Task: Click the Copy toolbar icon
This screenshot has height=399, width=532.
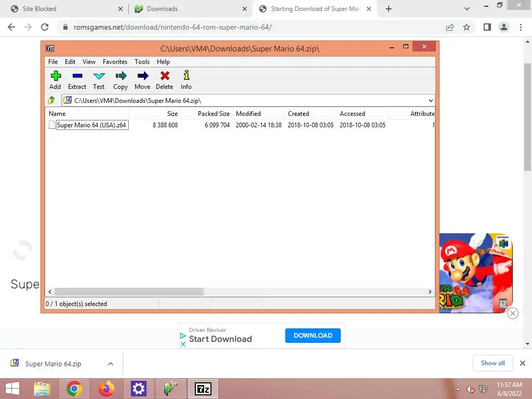Action: [x=121, y=75]
